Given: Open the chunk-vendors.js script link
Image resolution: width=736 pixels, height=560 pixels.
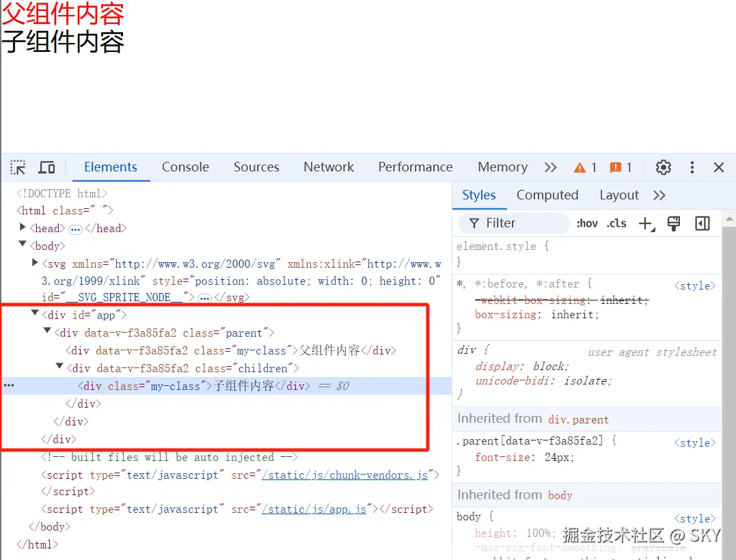Looking at the screenshot, I should click(x=345, y=475).
